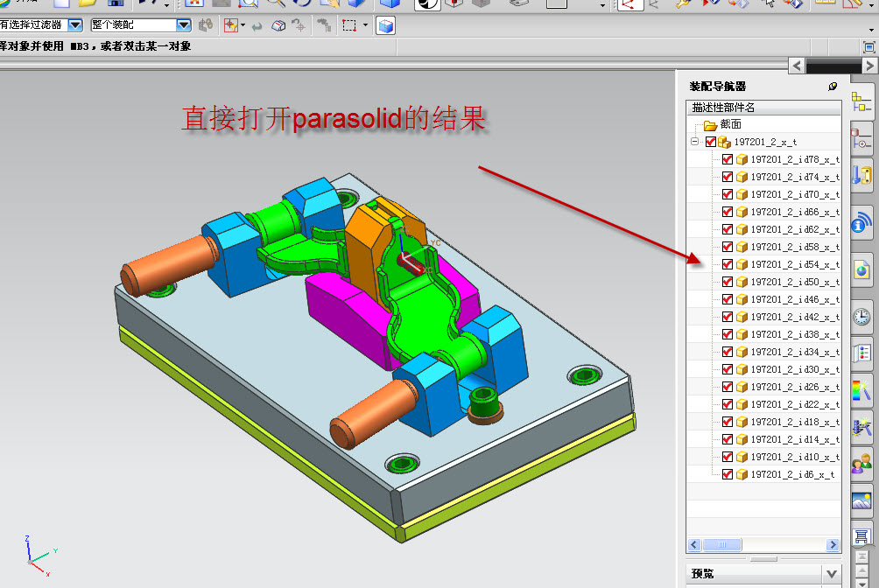
Task: Toggle checkbox for 197201_2_id78_x_t
Action: click(x=727, y=159)
